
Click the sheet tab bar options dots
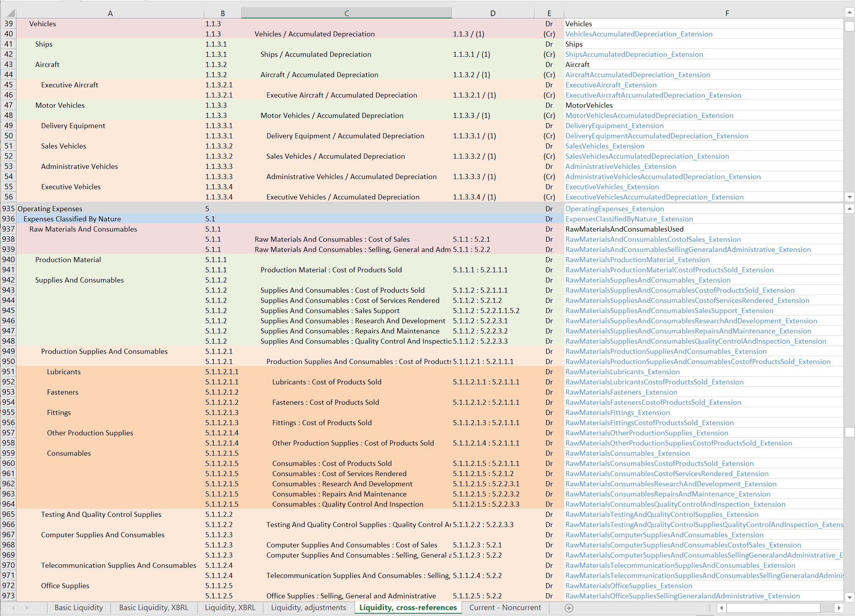[x=709, y=608]
